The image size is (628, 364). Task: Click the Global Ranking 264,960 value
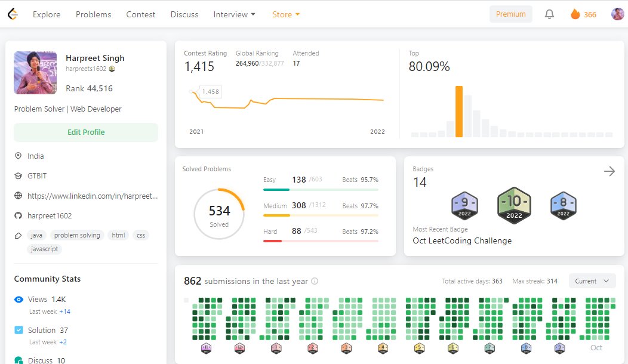(247, 63)
